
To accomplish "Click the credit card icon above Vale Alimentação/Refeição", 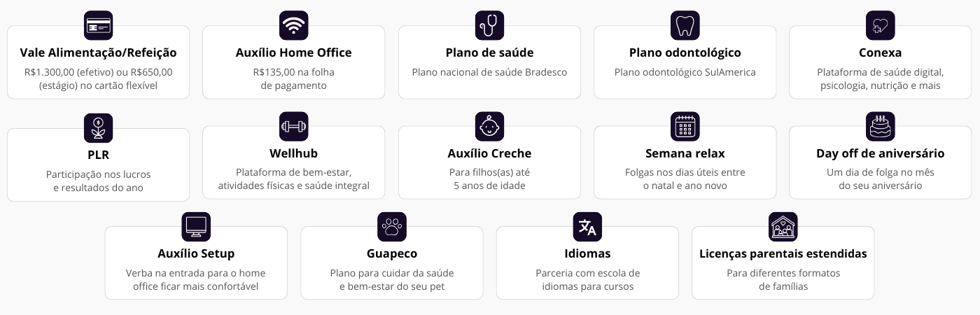I will (x=98, y=25).
